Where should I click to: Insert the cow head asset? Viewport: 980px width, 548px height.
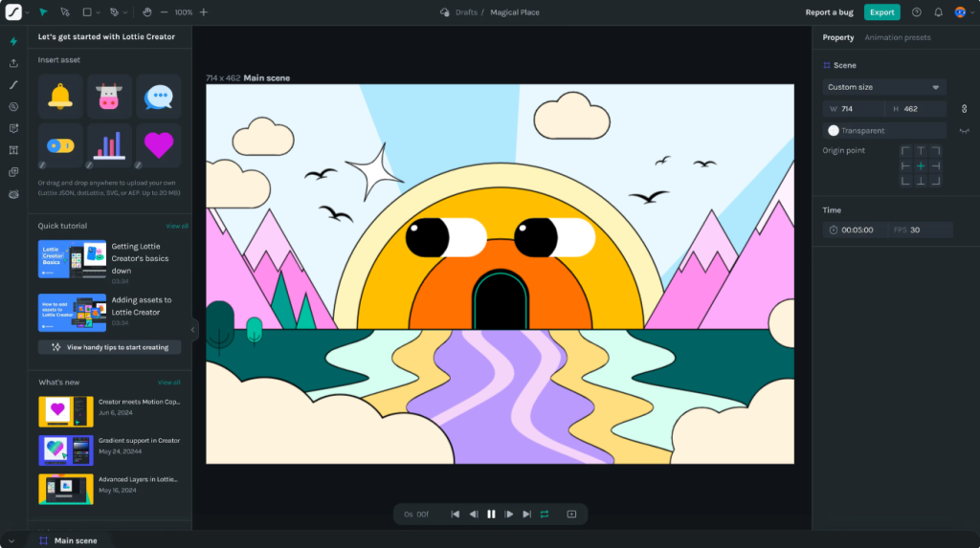pos(110,97)
